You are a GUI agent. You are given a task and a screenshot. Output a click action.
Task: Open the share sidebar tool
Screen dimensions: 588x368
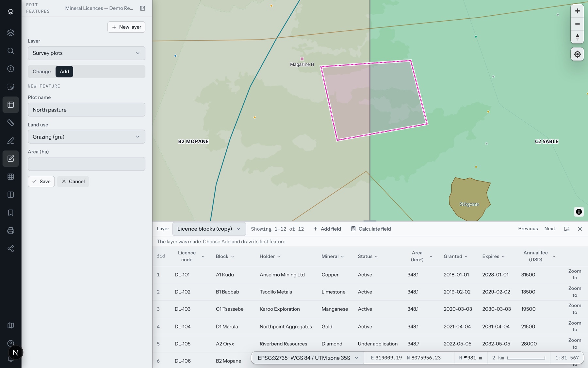pyautogui.click(x=10, y=249)
